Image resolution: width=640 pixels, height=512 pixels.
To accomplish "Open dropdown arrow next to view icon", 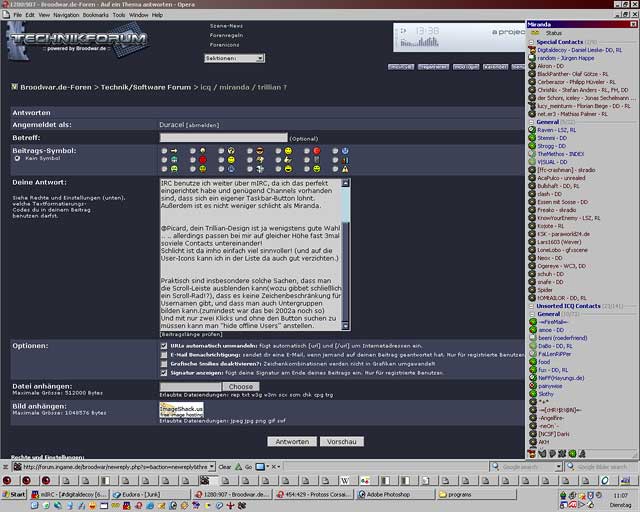I will (268, 467).
